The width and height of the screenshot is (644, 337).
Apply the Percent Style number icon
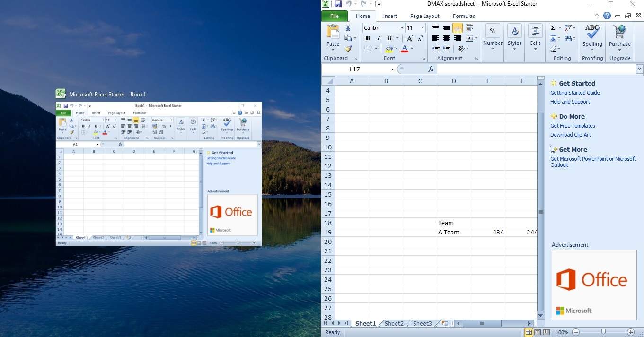coord(493,30)
